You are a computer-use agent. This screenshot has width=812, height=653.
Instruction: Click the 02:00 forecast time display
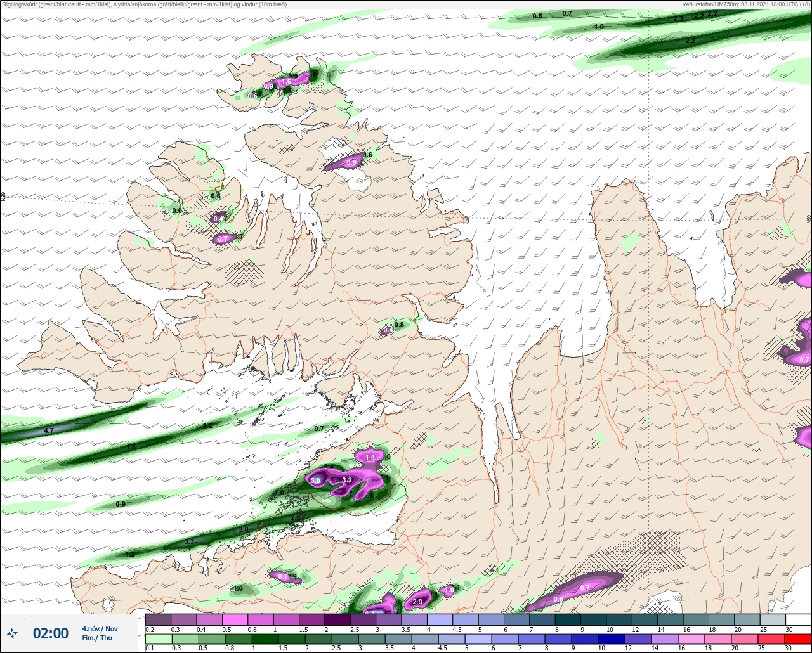pyautogui.click(x=51, y=633)
